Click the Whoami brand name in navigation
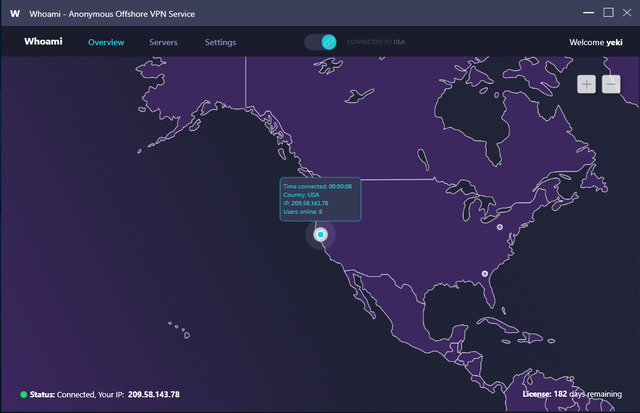The height and width of the screenshot is (413, 640). tap(43, 41)
